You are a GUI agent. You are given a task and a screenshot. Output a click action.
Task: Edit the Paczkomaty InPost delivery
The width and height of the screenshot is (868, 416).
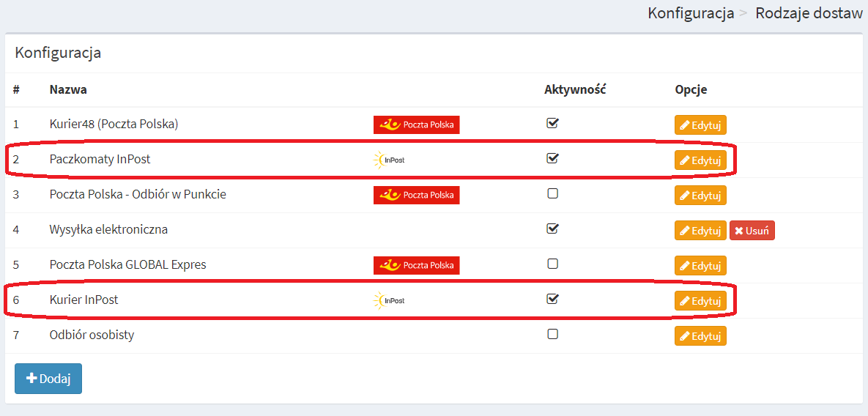[700, 160]
